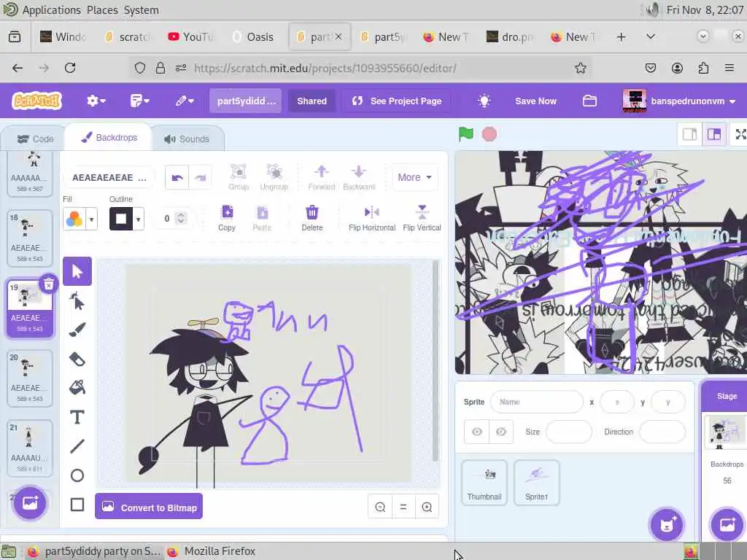Select the Thumbnail sprite
The image size is (747, 560).
click(484, 483)
